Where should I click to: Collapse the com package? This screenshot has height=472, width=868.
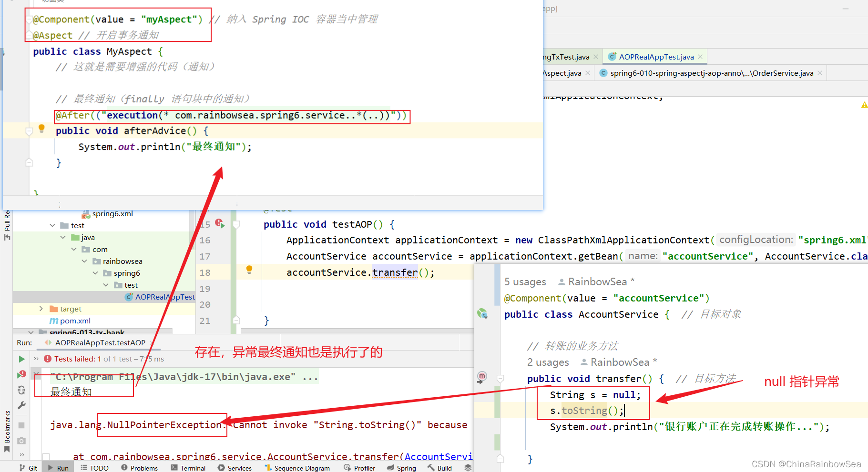pyautogui.click(x=74, y=249)
